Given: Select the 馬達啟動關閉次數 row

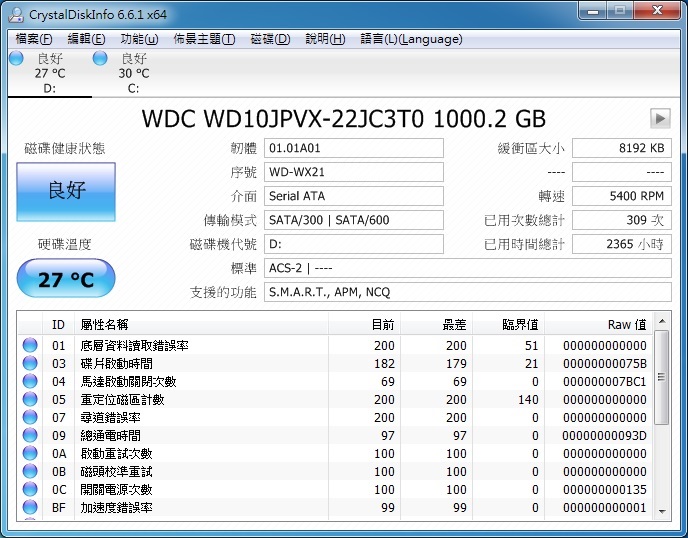Looking at the screenshot, I should (336, 381).
